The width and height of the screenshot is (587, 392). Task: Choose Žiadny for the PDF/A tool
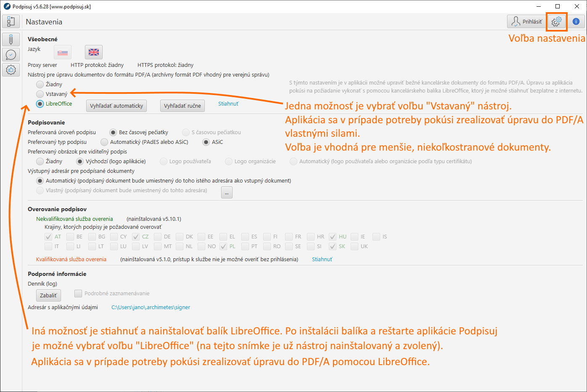pos(40,85)
